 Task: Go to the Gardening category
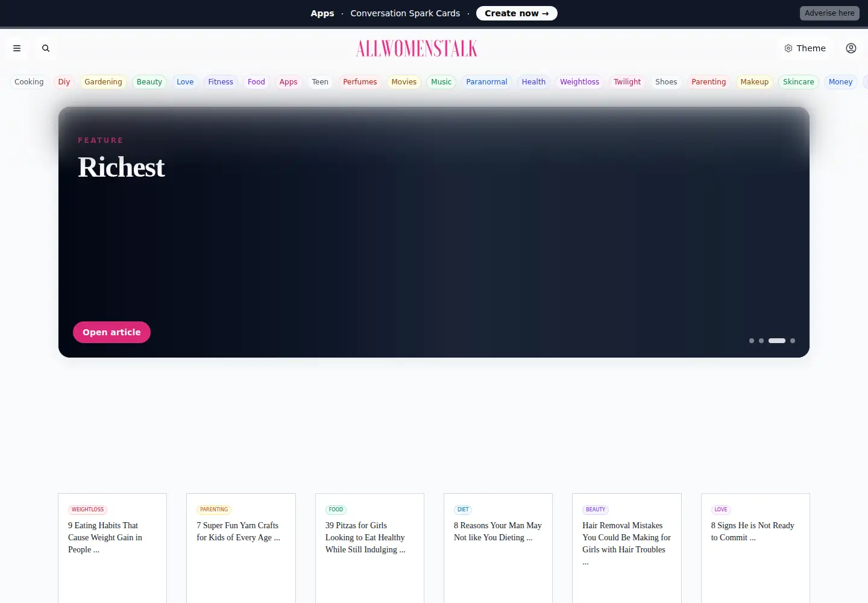click(x=103, y=82)
